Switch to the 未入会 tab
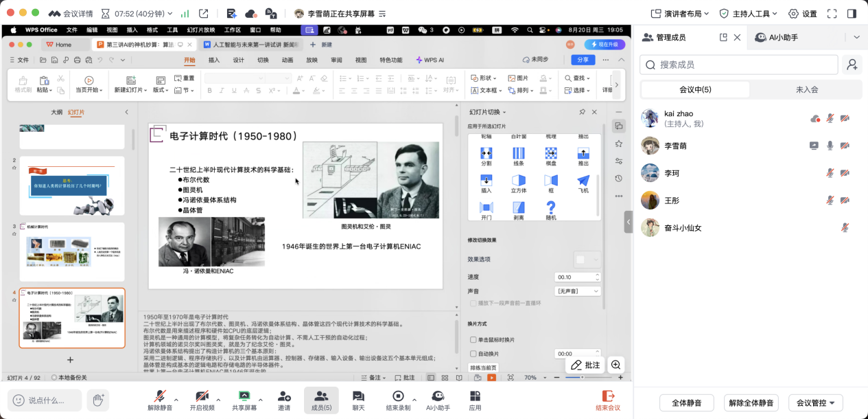This screenshot has width=868, height=419. coord(806,89)
